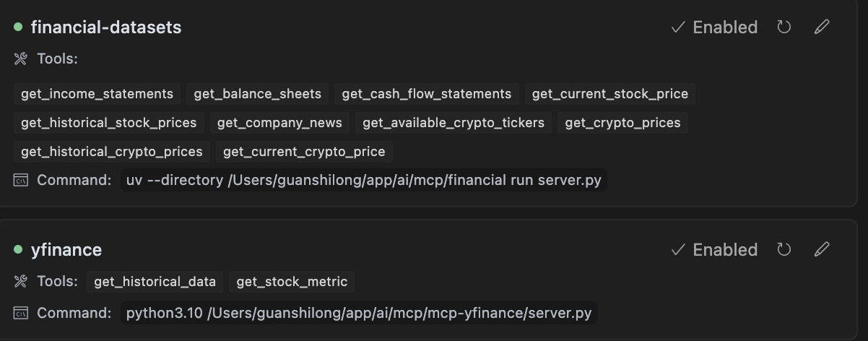The width and height of the screenshot is (868, 341).
Task: Click the get_stock_metric tool chip
Action: click(x=292, y=282)
